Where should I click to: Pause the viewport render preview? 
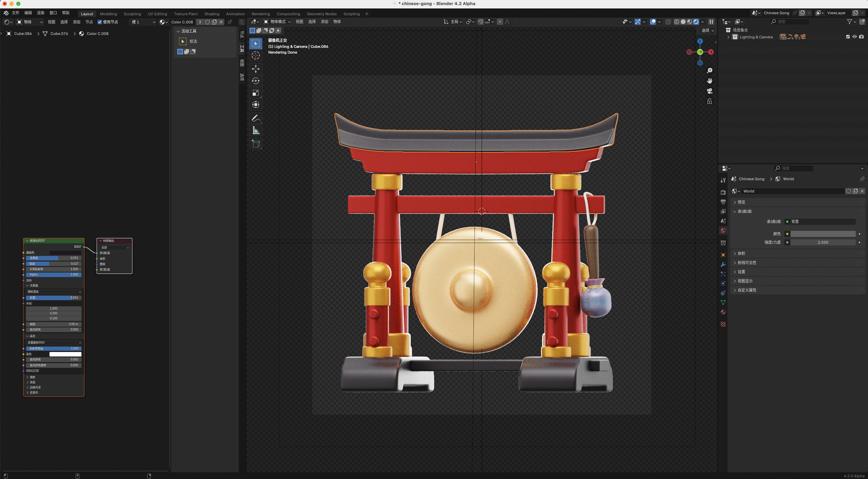711,22
